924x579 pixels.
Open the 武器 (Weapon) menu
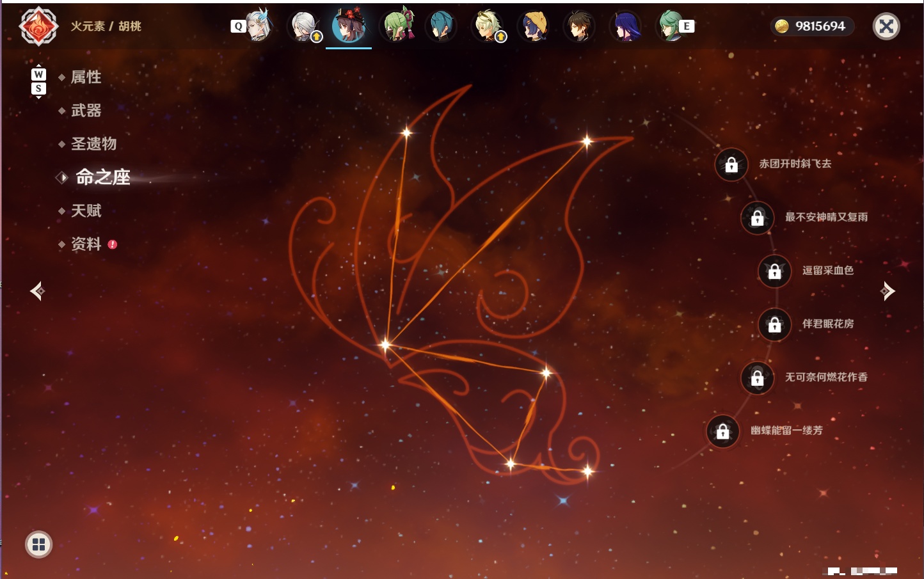86,111
